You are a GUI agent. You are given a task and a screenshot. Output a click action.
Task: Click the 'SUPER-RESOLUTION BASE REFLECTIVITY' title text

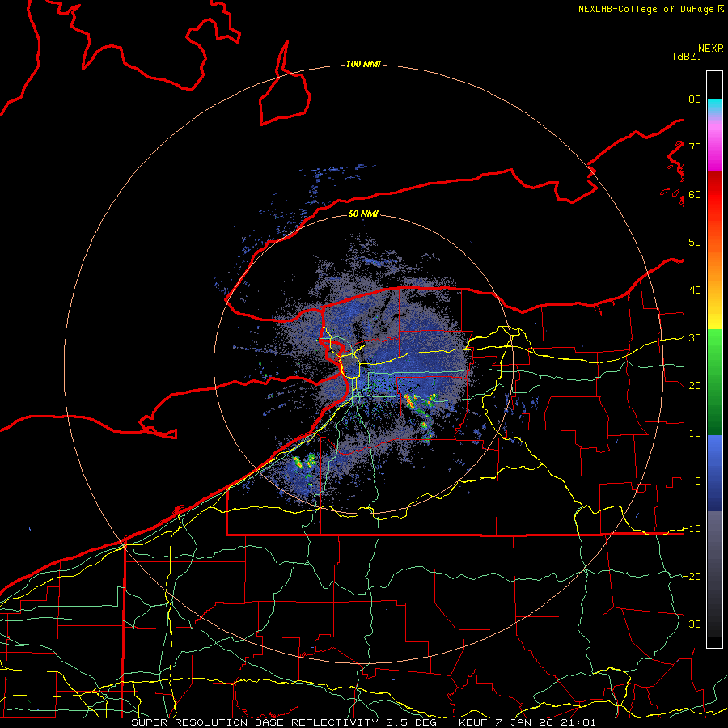tap(255, 722)
